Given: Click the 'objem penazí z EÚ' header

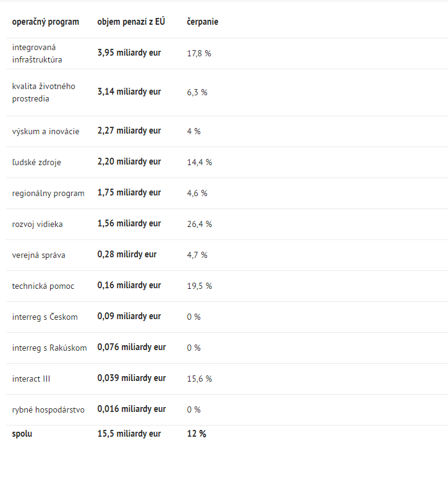Looking at the screenshot, I should 130,22.
